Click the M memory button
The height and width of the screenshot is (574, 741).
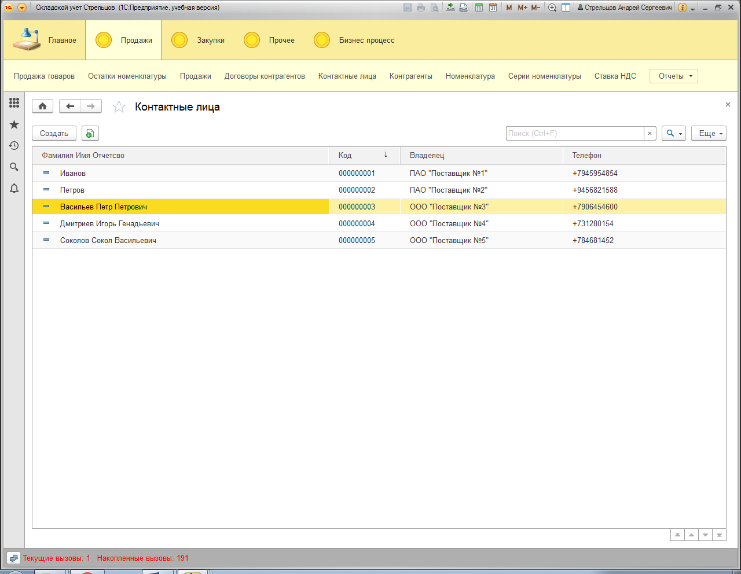(x=509, y=8)
